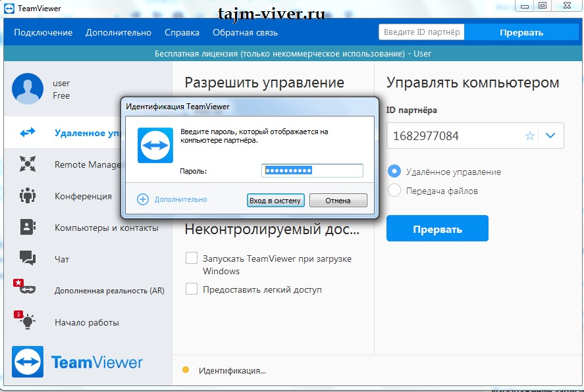This screenshot has height=392, width=584.
Task: Click the Дополненная реальность (AR) glasses icon
Action: point(28,289)
